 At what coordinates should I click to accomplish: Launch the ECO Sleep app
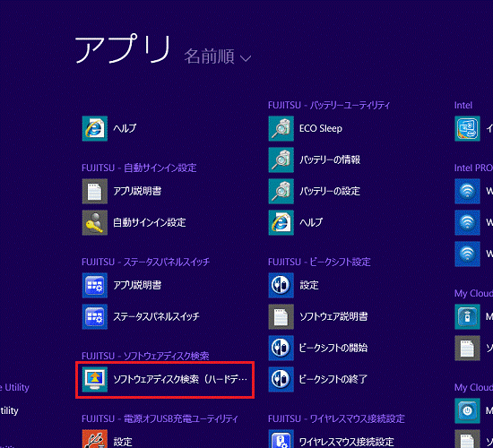click(306, 128)
